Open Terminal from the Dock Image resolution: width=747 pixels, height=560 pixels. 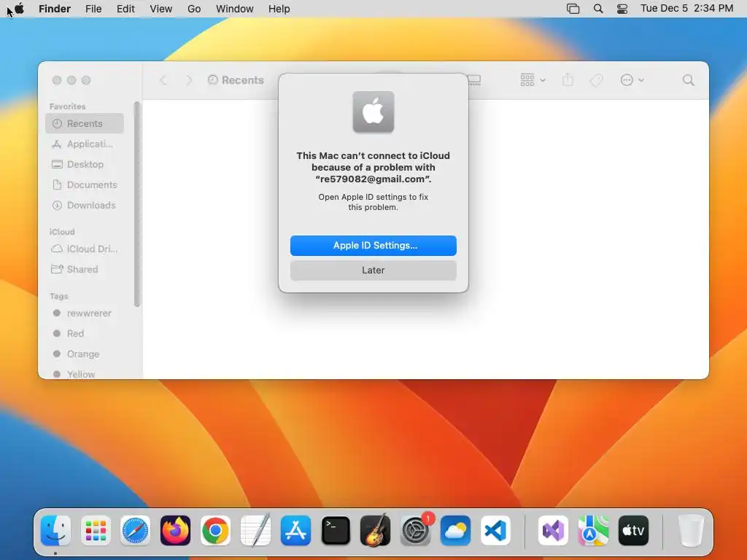336,531
